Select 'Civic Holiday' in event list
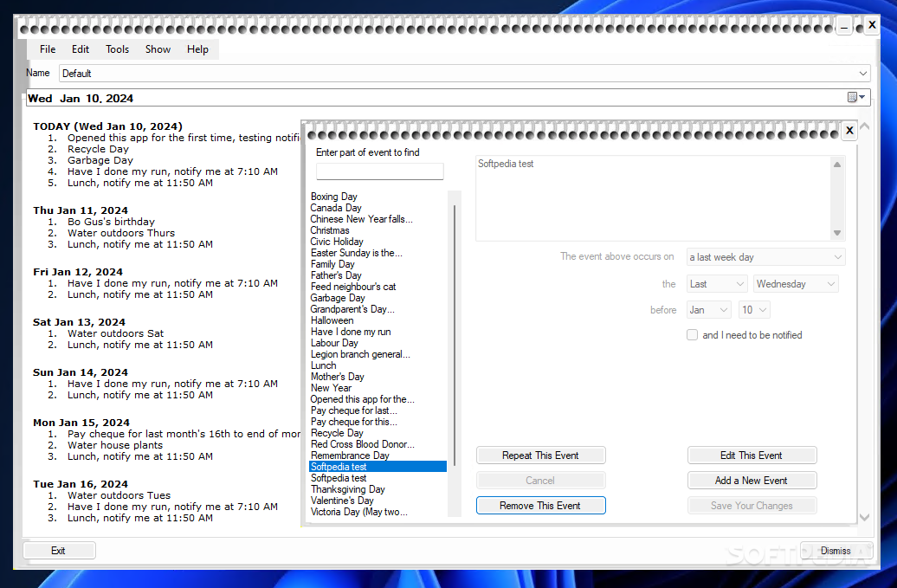This screenshot has width=897, height=588. click(337, 242)
